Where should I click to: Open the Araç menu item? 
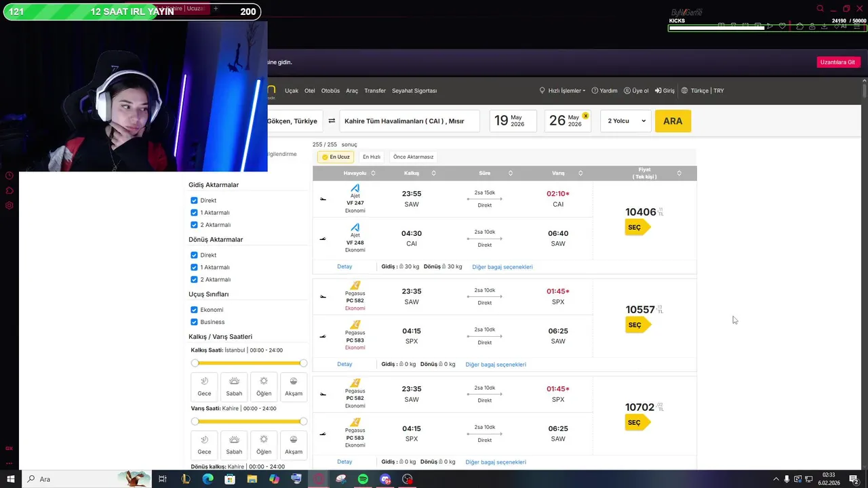[352, 90]
